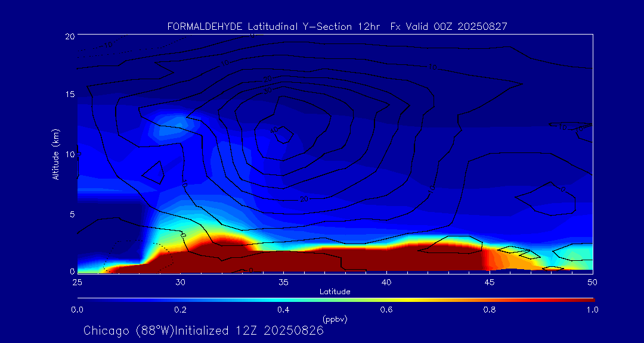This screenshot has height=343, width=644.
Task: Select the 50 tick label on latitude axis
Action: [x=593, y=282]
